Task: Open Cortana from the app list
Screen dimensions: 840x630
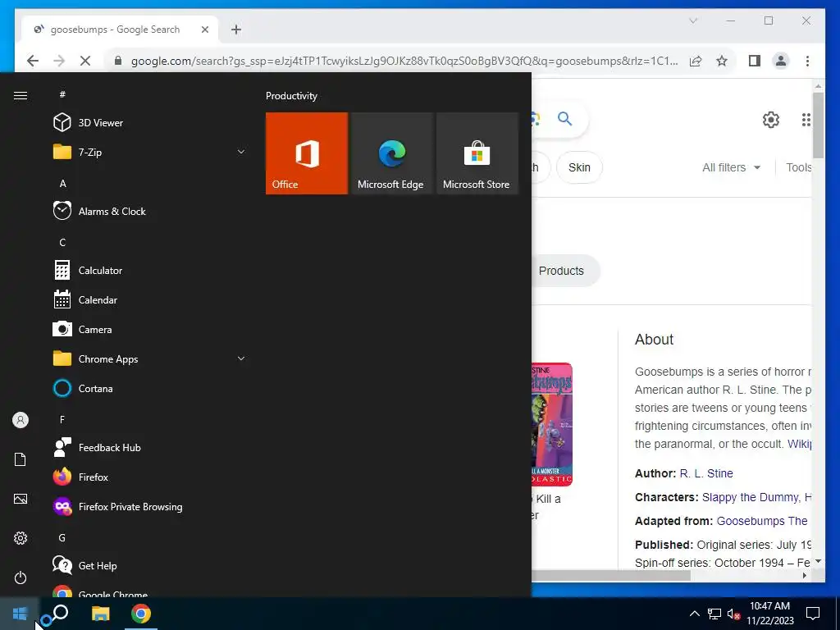Action: click(150, 388)
